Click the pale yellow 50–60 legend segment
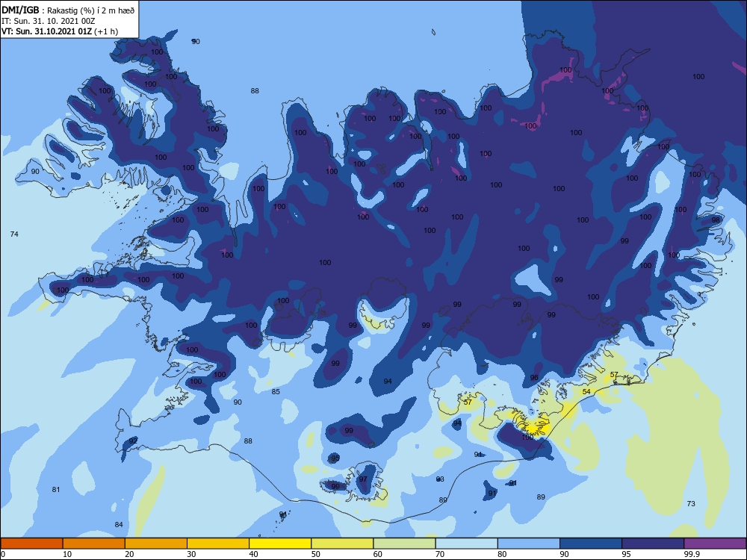Screen dimensions: 747x560 pyautogui.click(x=342, y=544)
